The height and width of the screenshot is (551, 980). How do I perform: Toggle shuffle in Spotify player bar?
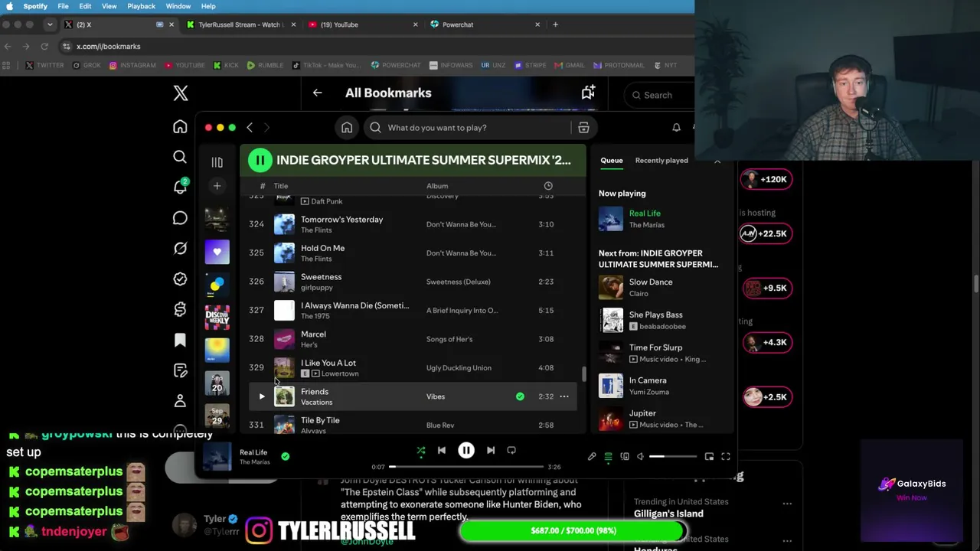coord(420,451)
